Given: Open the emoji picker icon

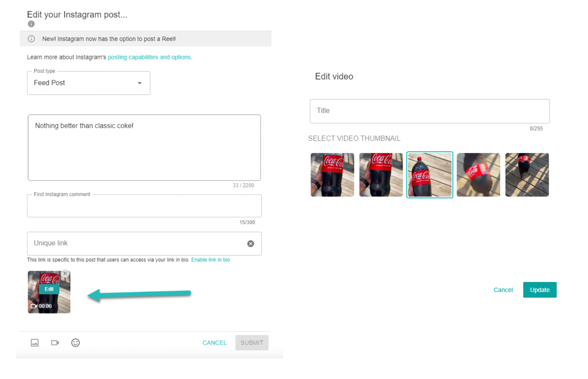Looking at the screenshot, I should click(x=76, y=343).
